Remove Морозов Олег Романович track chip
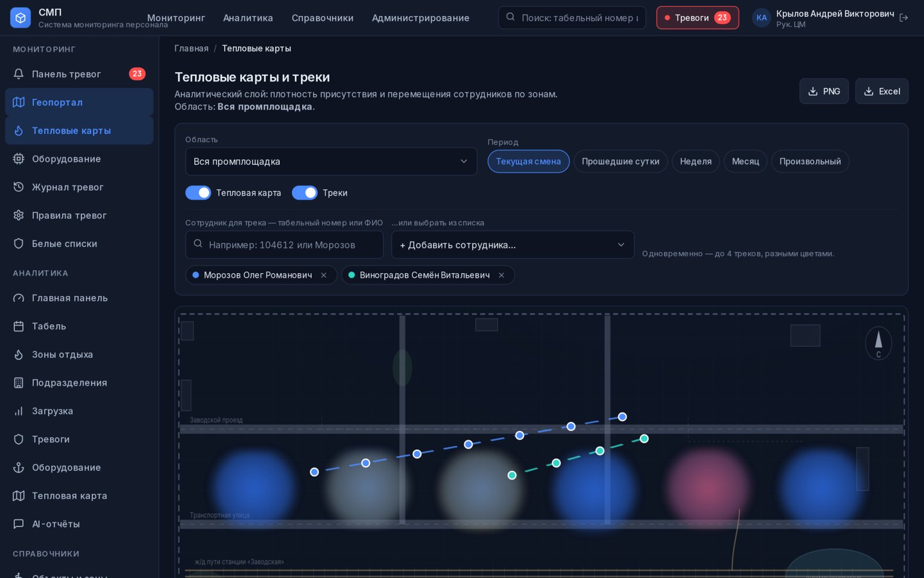This screenshot has height=578, width=924. [324, 275]
